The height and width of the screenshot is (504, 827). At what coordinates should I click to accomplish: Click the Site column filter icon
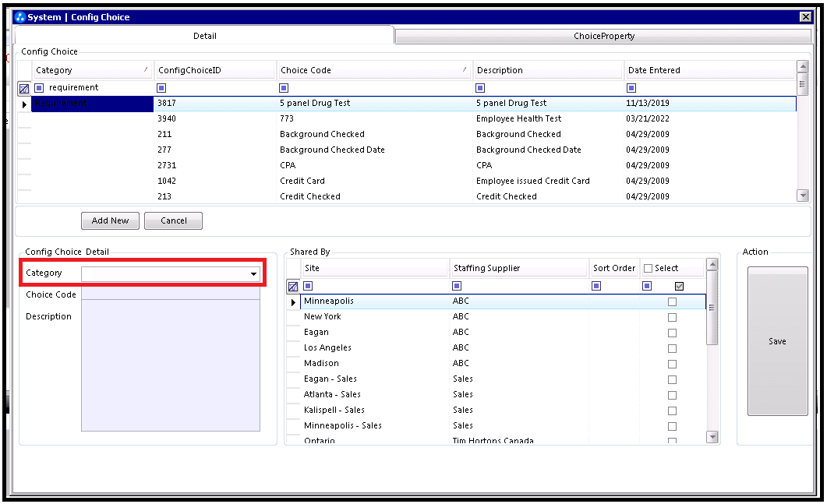pyautogui.click(x=309, y=286)
